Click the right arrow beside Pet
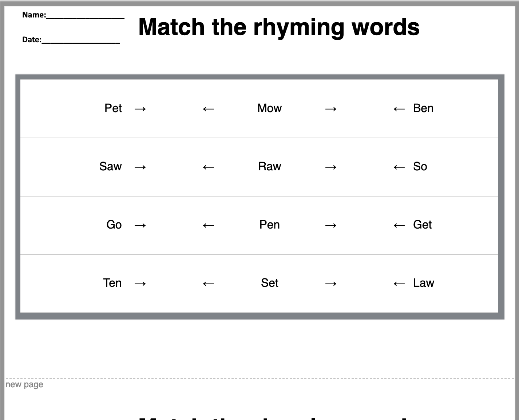Screen dimensions: 519x420 click(140, 109)
